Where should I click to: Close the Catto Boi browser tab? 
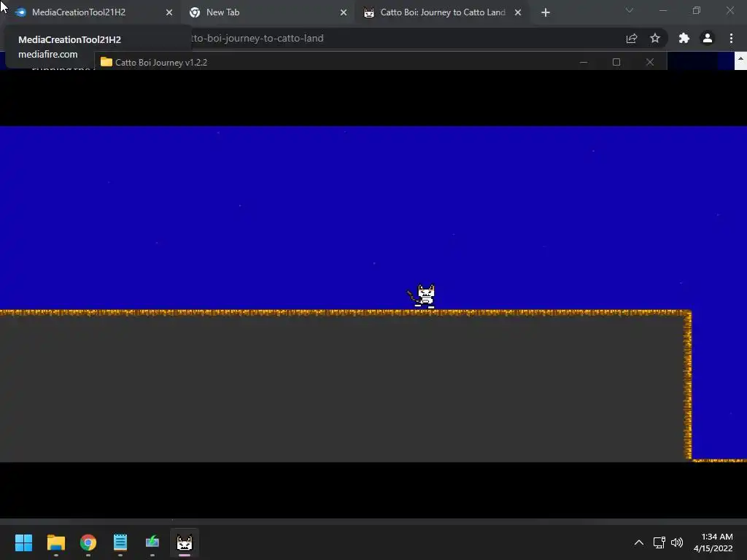pyautogui.click(x=518, y=12)
